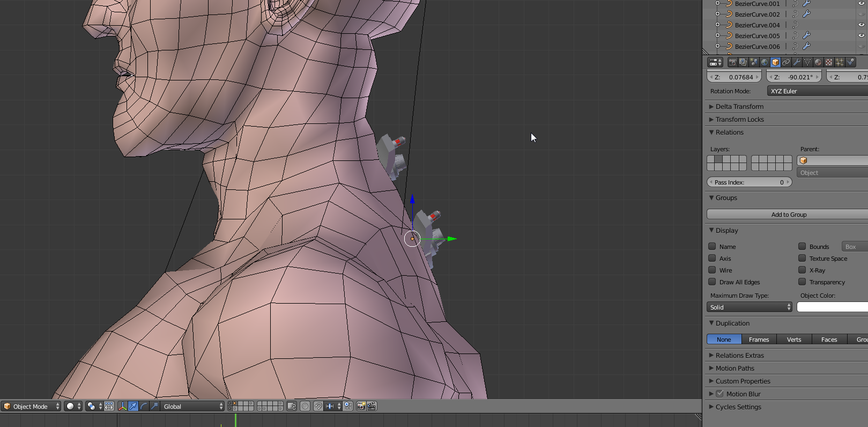Viewport: 868px width, 427px height.
Task: Select Object properties orange cube tab
Action: [775, 62]
